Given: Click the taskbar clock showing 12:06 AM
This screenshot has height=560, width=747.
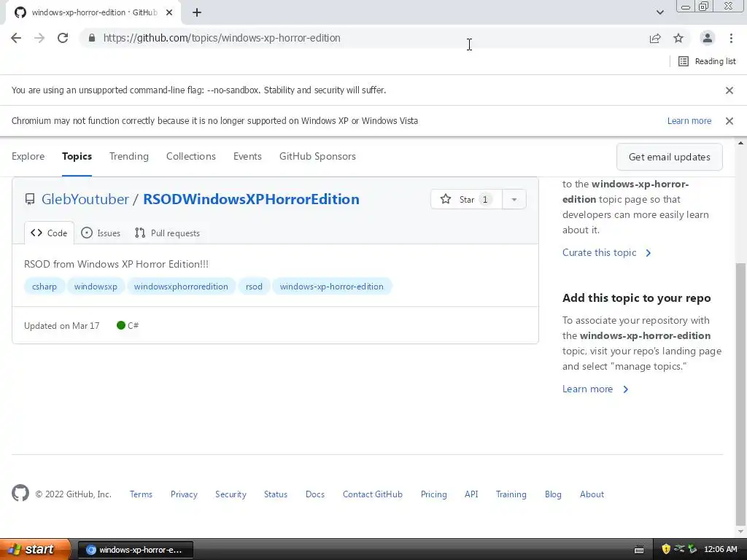Looking at the screenshot, I should (x=720, y=550).
